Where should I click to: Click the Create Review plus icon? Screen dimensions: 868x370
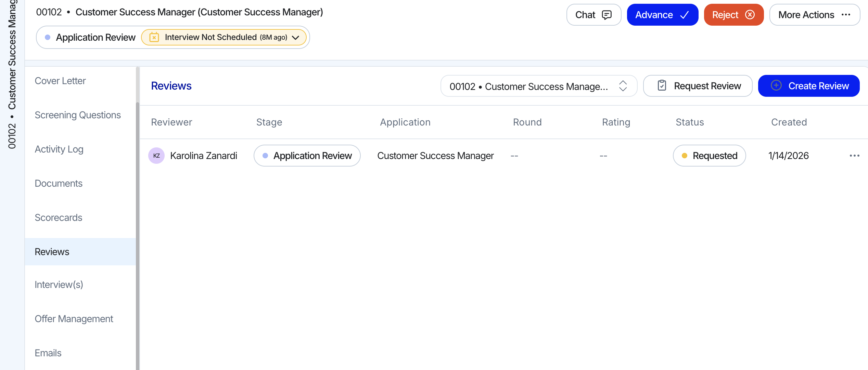(x=776, y=85)
